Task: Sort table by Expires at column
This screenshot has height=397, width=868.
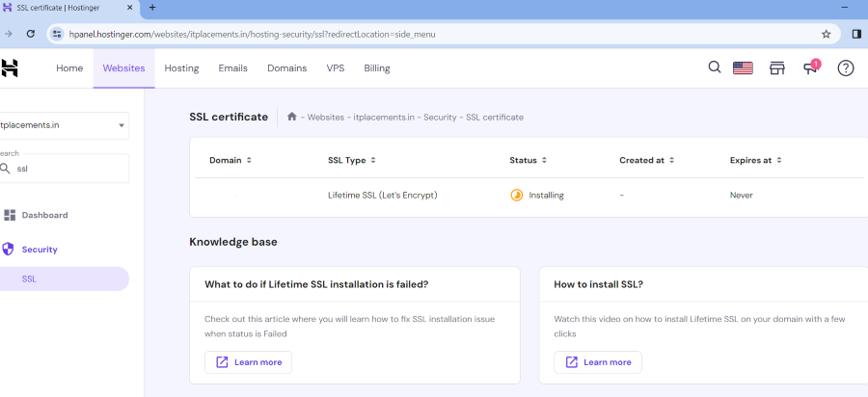Action: point(778,160)
